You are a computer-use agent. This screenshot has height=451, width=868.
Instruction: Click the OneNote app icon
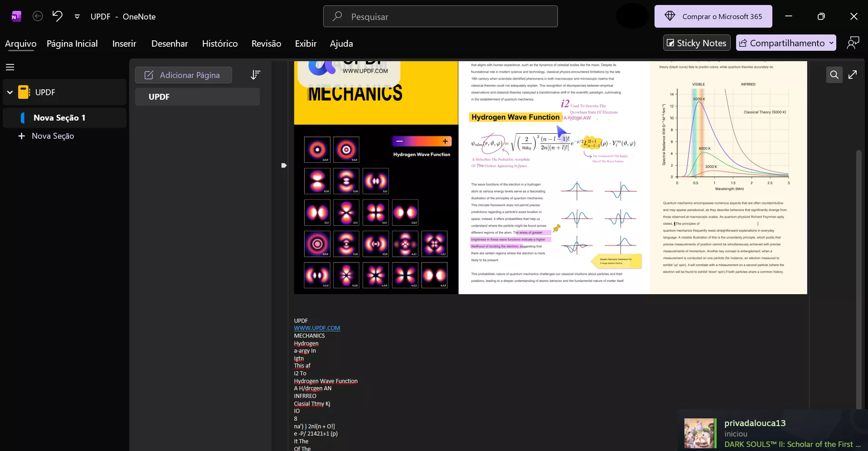(x=16, y=16)
